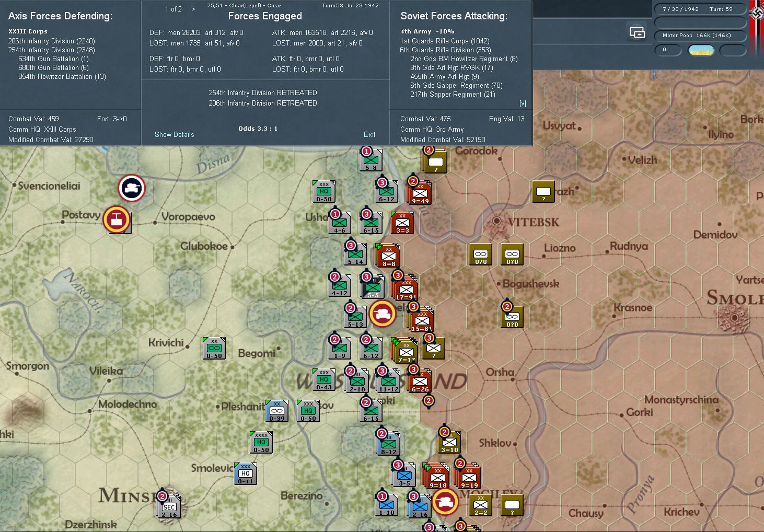764x532 pixels.
Task: Click the small pill field showing 0
Action: click(668, 50)
